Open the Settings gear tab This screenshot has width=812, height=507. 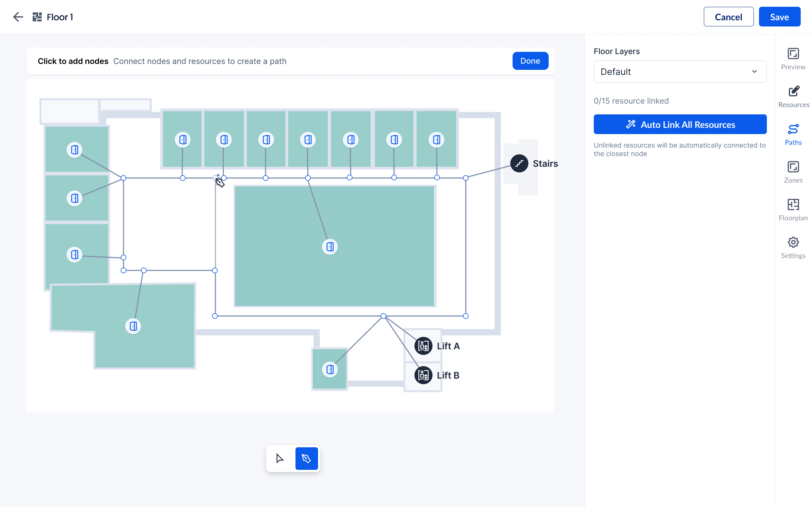[x=793, y=248]
